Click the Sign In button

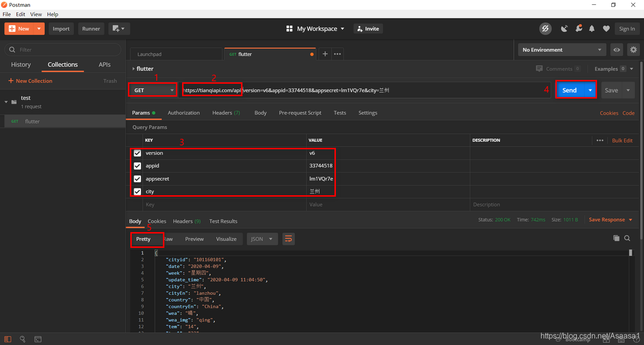click(x=627, y=29)
